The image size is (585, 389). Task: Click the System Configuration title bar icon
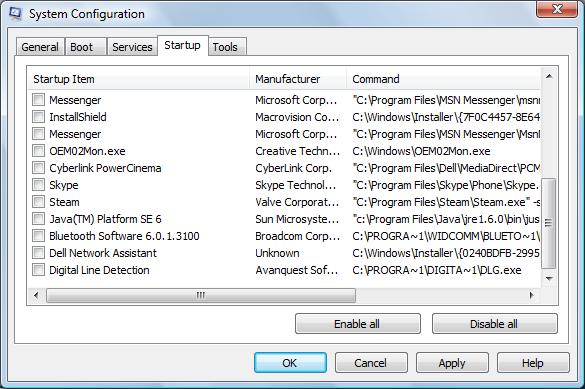pyautogui.click(x=15, y=14)
